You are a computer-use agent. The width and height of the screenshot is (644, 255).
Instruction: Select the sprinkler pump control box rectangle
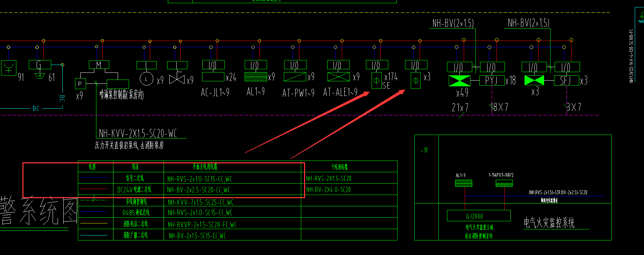coord(118,84)
